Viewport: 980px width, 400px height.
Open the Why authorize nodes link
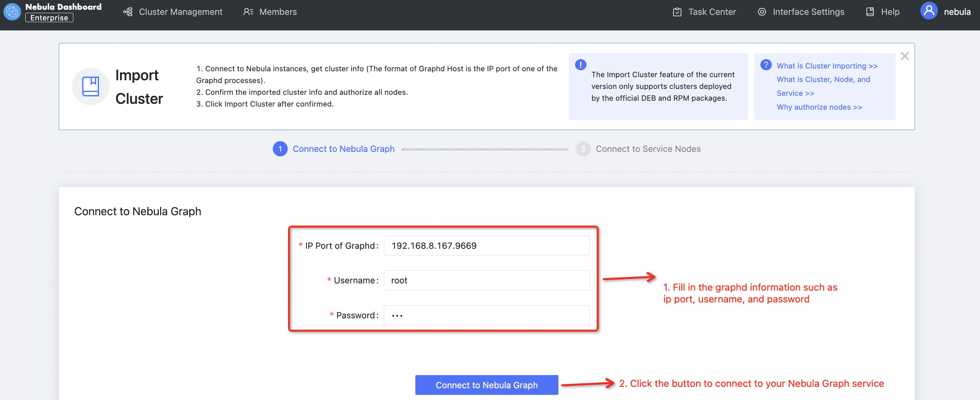[820, 107]
